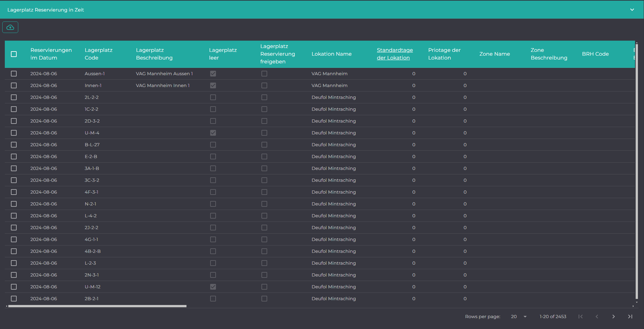Click the Lagerplatz code '4B-2-B'

tap(93, 251)
